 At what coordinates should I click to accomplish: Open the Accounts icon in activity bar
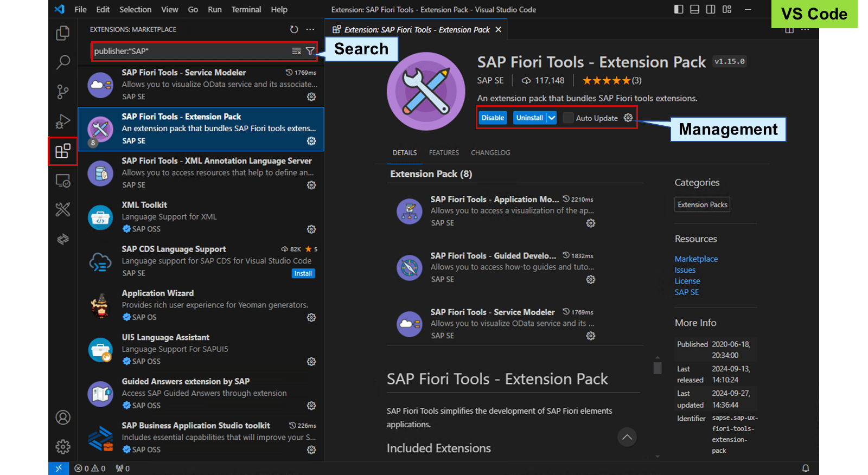tap(63, 418)
